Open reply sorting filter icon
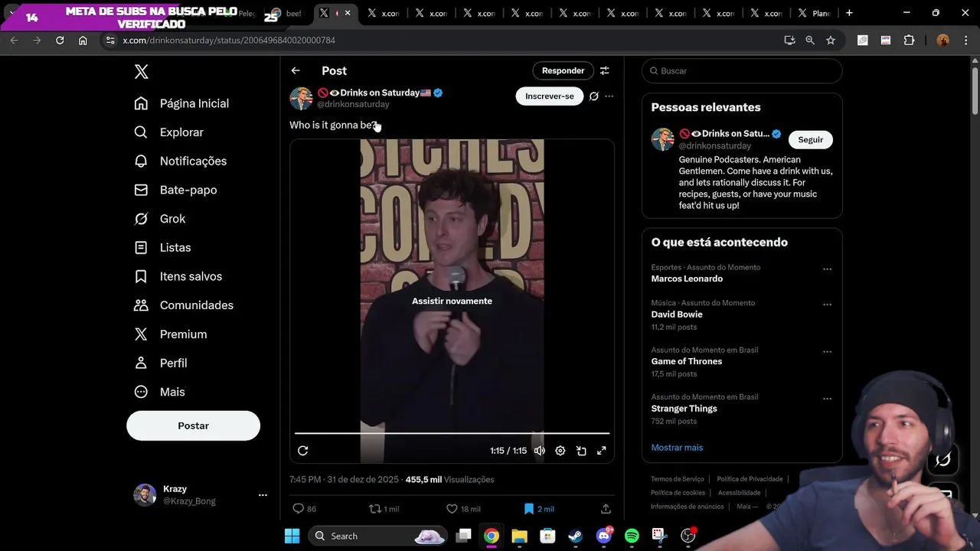The height and width of the screenshot is (551, 980). coord(604,70)
